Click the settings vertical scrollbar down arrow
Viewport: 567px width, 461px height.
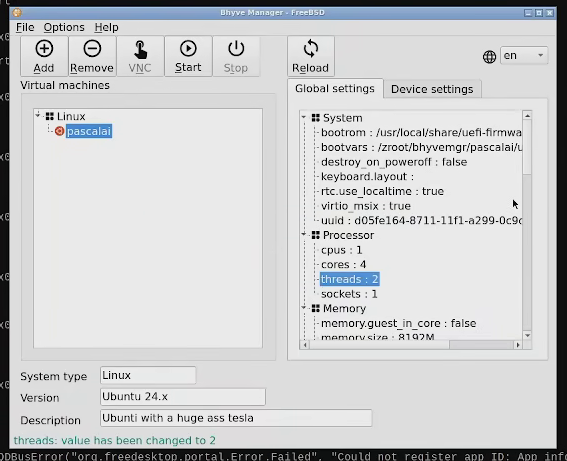[x=527, y=336]
